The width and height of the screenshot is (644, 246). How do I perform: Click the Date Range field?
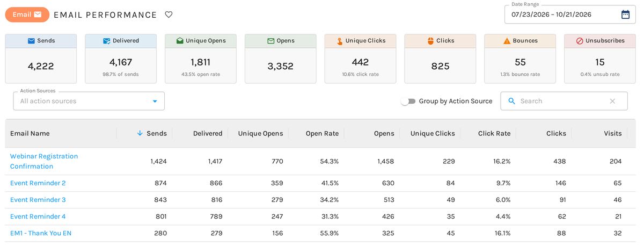[570, 15]
